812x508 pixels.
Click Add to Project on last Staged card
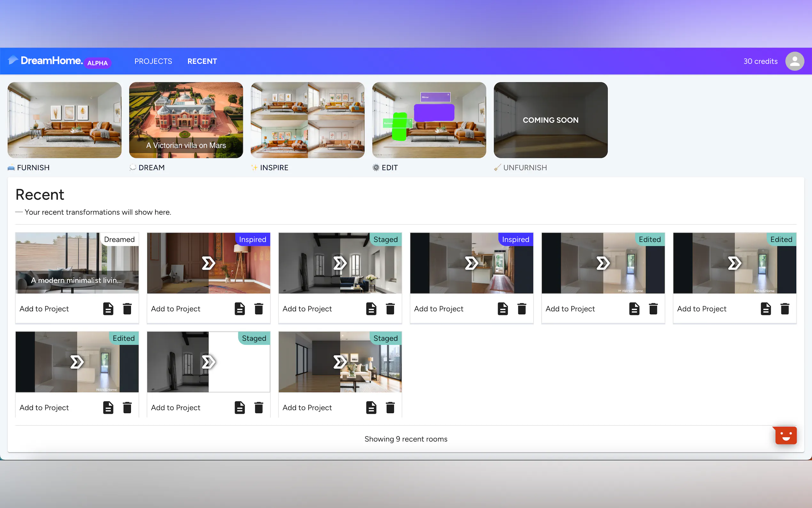click(x=307, y=408)
